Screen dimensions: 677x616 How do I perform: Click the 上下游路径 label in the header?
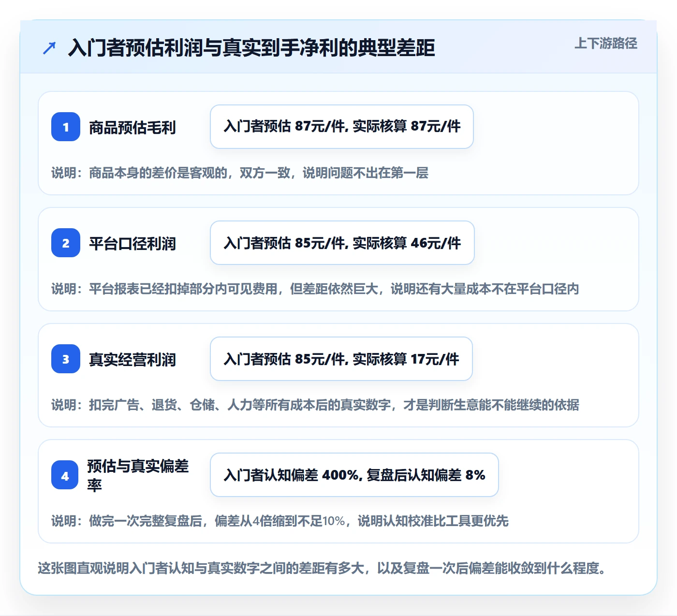(606, 44)
